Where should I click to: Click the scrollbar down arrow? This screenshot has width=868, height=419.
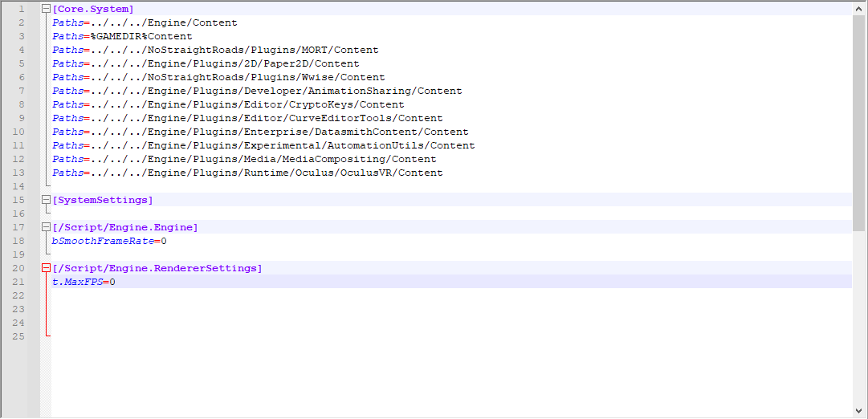[859, 410]
